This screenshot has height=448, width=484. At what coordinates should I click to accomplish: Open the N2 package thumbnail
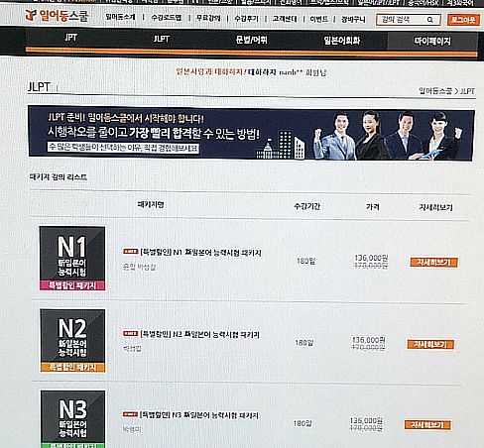point(72,341)
